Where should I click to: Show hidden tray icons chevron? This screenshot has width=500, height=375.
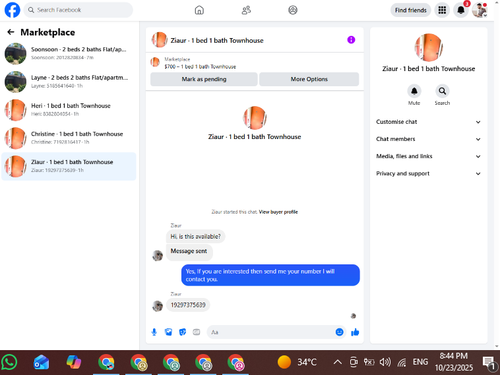337,362
